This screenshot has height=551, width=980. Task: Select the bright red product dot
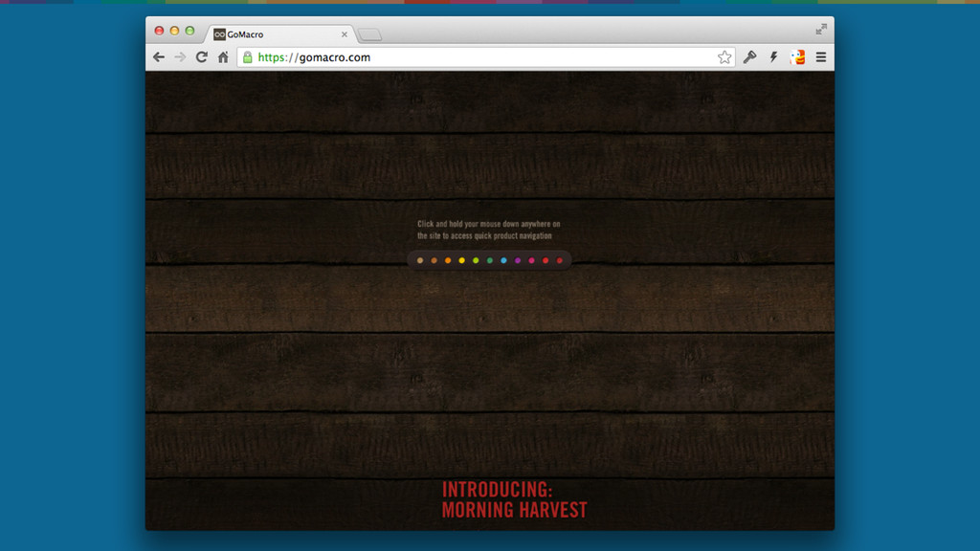546,260
